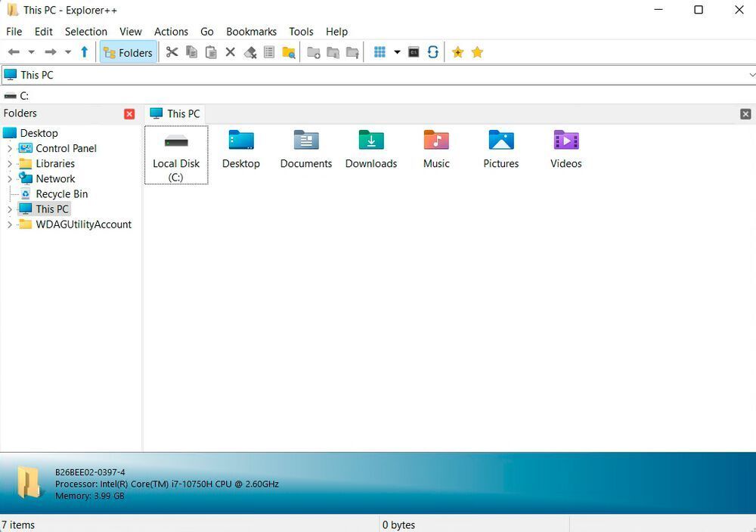Screen dimensions: 756x532
Task: Open the Properties list icon
Action: tap(269, 52)
